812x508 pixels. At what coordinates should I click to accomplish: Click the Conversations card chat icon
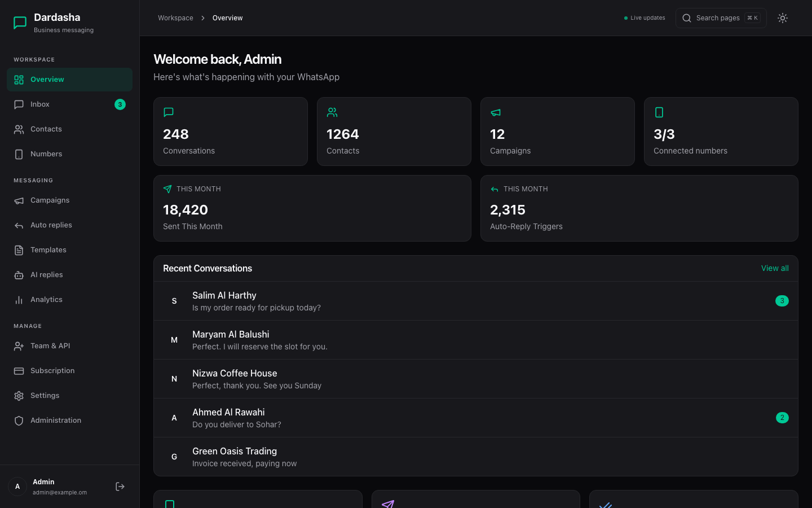coord(169,112)
